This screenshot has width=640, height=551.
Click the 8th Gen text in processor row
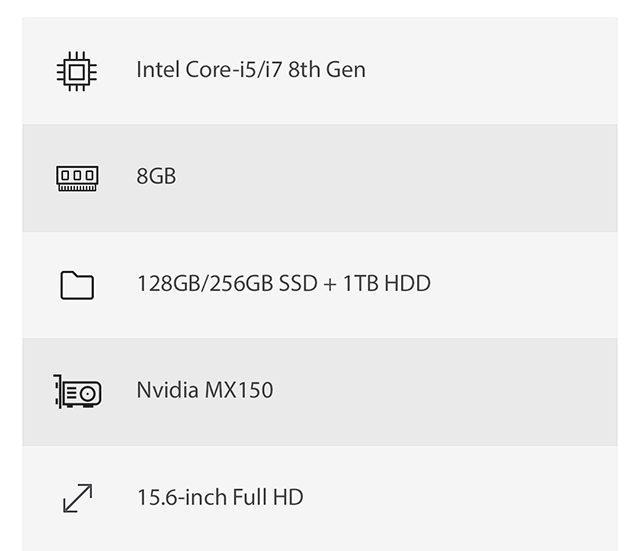327,69
